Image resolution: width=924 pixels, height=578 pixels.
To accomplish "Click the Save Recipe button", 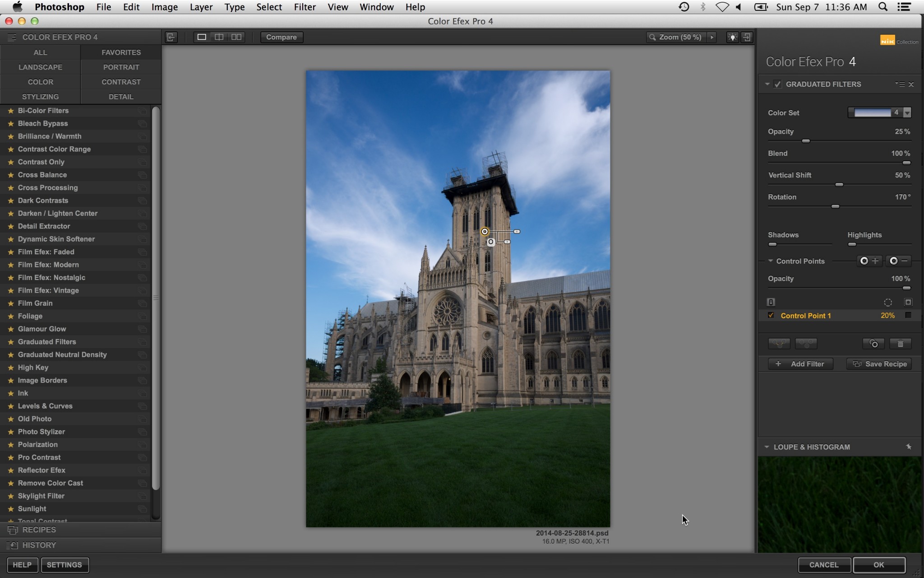I will coord(879,364).
